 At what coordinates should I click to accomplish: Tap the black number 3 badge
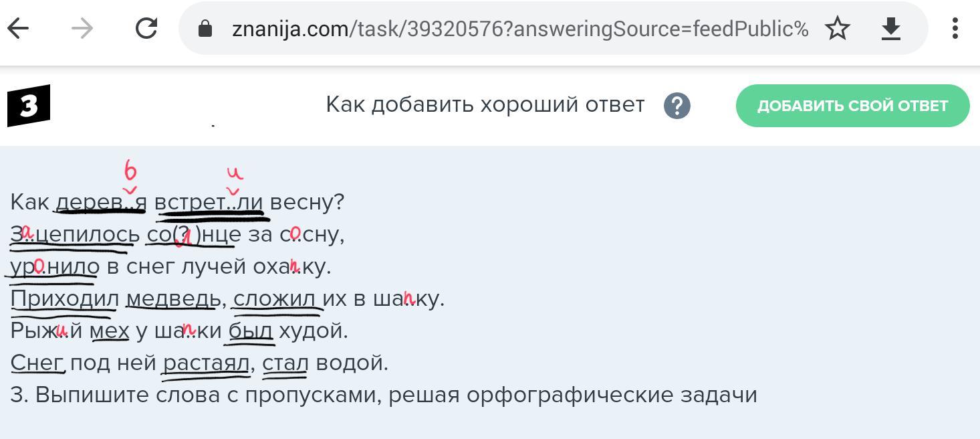pyautogui.click(x=29, y=106)
